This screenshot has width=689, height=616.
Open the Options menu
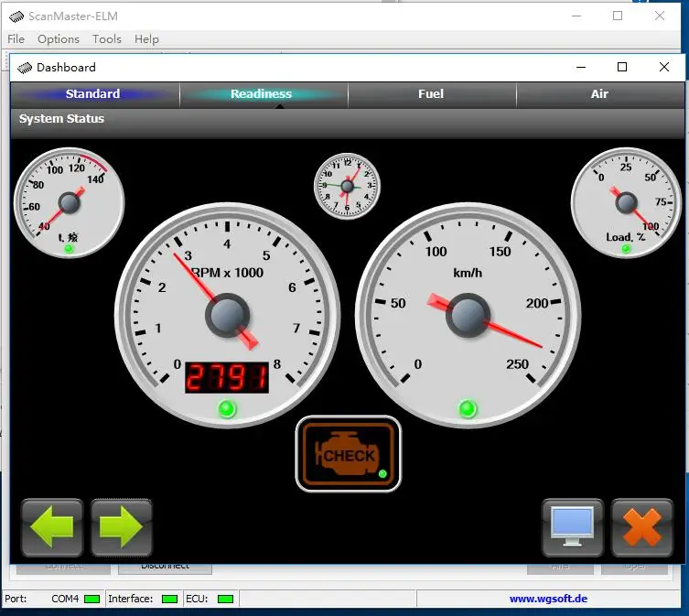point(59,39)
